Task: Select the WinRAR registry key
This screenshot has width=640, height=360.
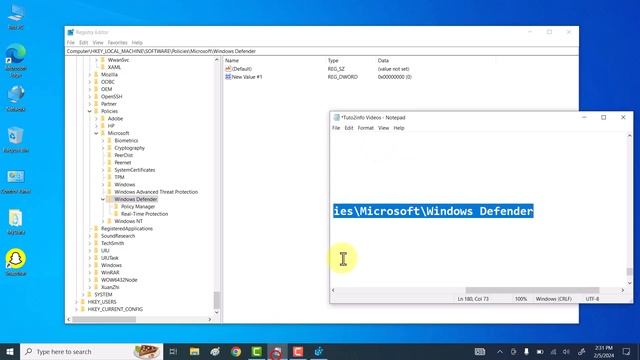Action: tap(110, 272)
